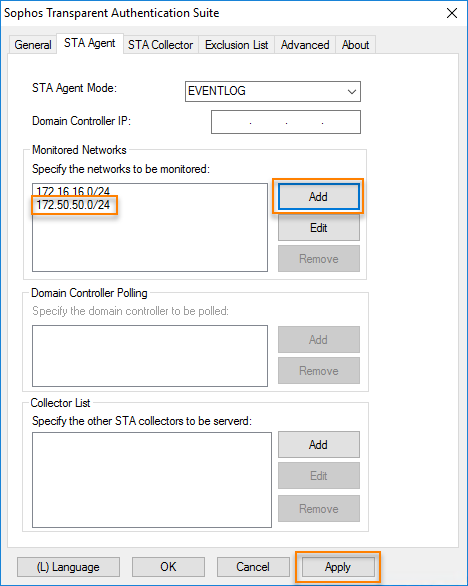The image size is (468, 586).
Task: Click Remove in Monitored Networks
Action: point(319,259)
